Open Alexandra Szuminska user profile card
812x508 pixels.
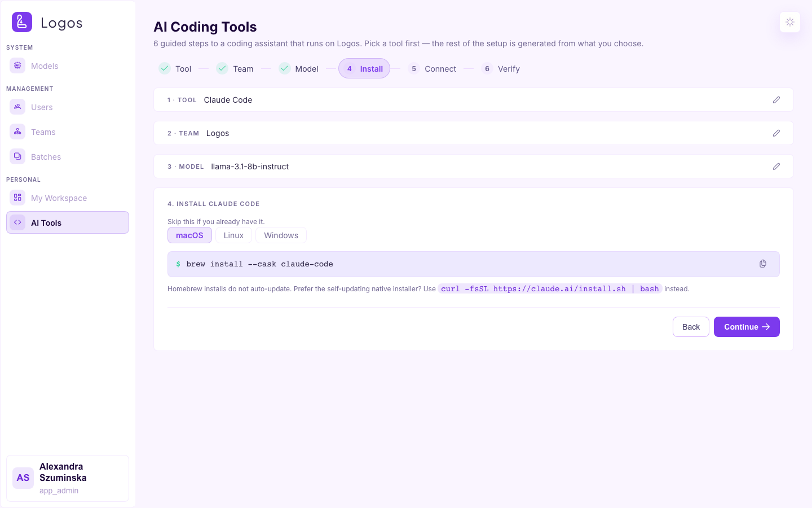pyautogui.click(x=68, y=478)
